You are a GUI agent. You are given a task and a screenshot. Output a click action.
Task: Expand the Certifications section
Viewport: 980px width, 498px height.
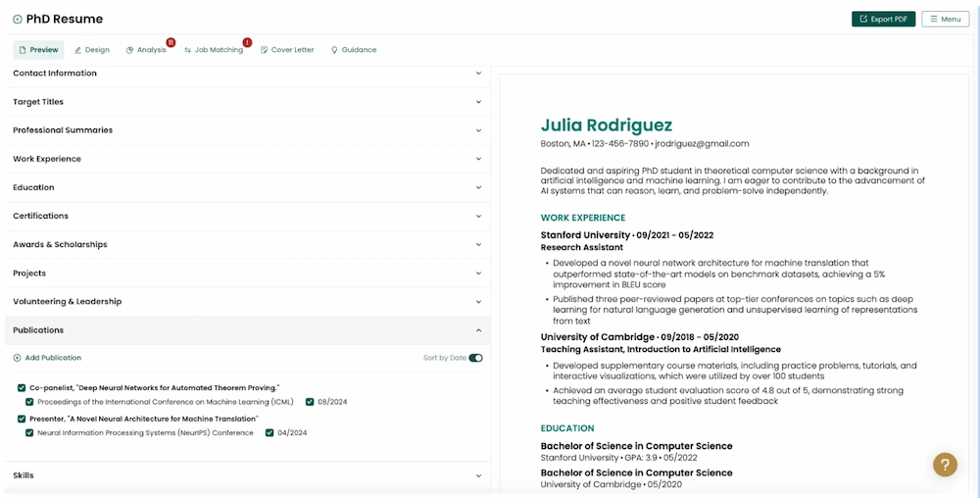point(248,217)
